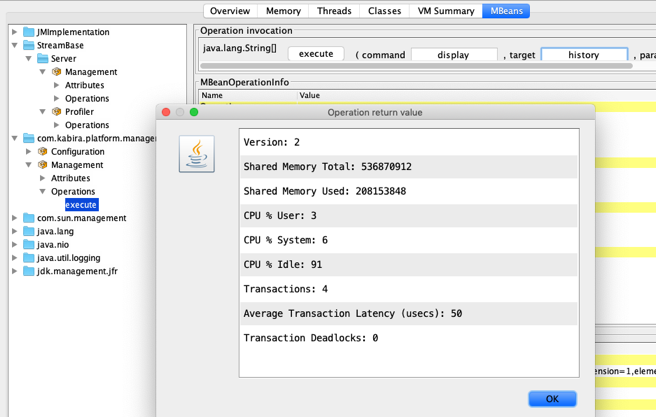The width and height of the screenshot is (656, 417).
Task: Select the execute node in the tree
Action: coord(81,205)
